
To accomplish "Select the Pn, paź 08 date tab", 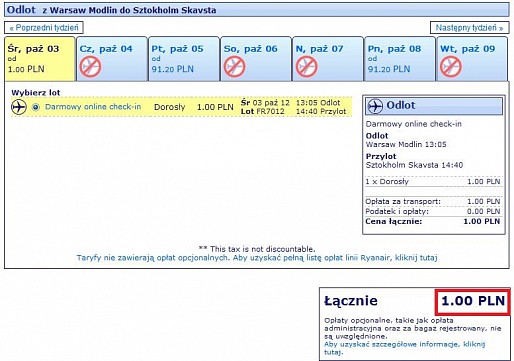I will pyautogui.click(x=400, y=59).
